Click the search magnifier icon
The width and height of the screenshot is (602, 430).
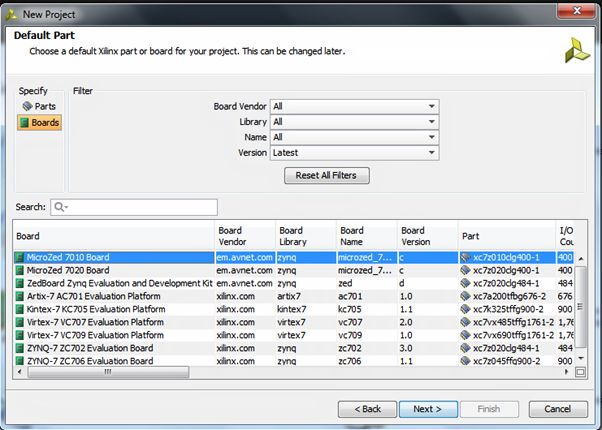[x=61, y=208]
